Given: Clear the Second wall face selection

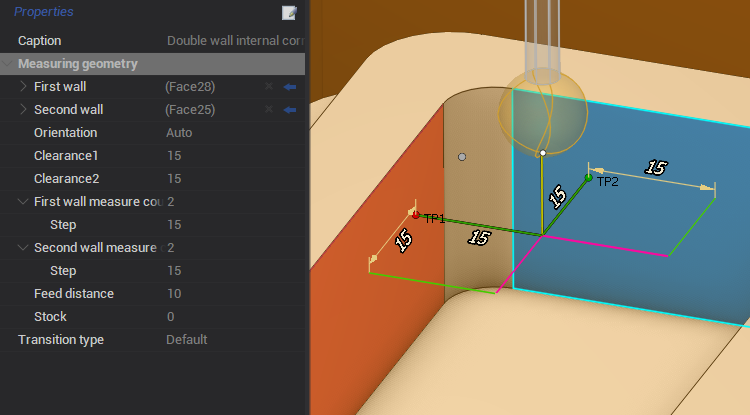Looking at the screenshot, I should click(x=268, y=110).
